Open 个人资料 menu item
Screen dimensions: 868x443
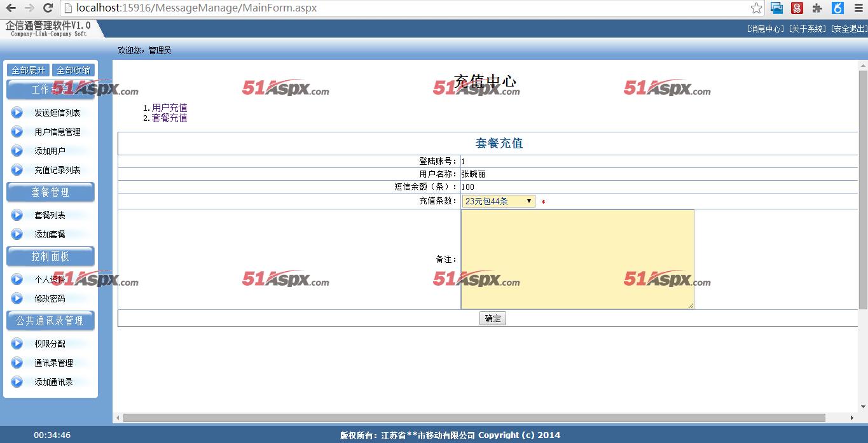(x=50, y=279)
